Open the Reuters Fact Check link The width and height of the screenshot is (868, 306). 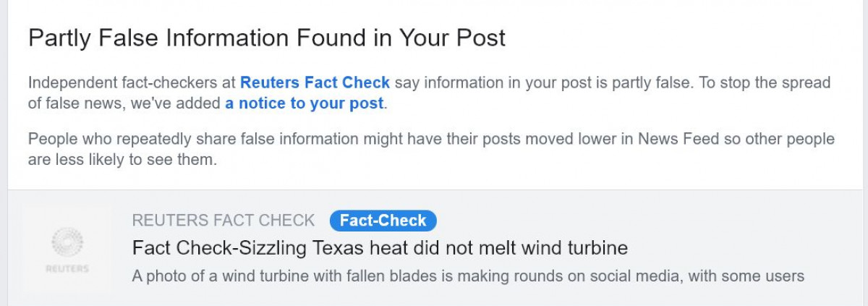[x=315, y=82]
